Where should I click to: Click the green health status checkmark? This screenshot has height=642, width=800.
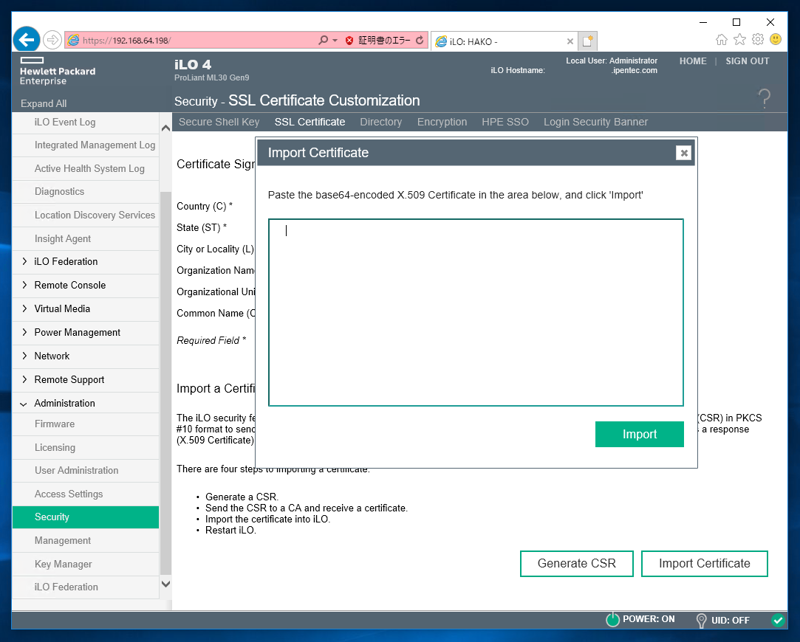pos(778,620)
